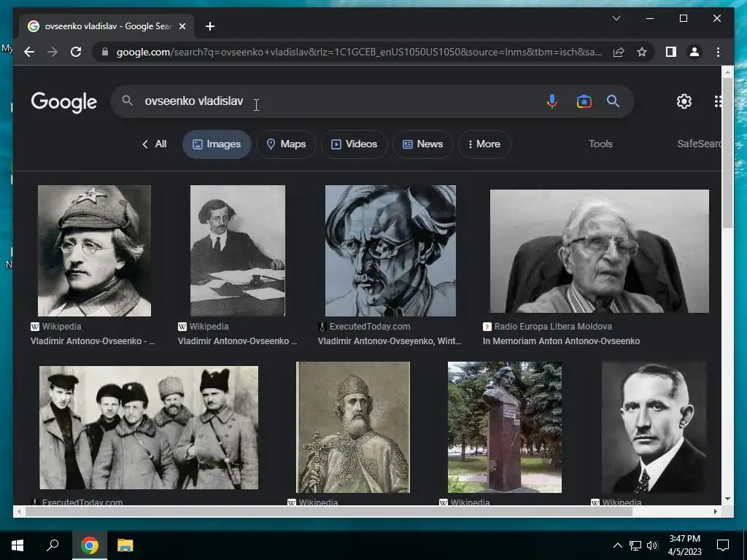Image resolution: width=747 pixels, height=560 pixels.
Task: Switch to Maps results
Action: click(x=286, y=144)
